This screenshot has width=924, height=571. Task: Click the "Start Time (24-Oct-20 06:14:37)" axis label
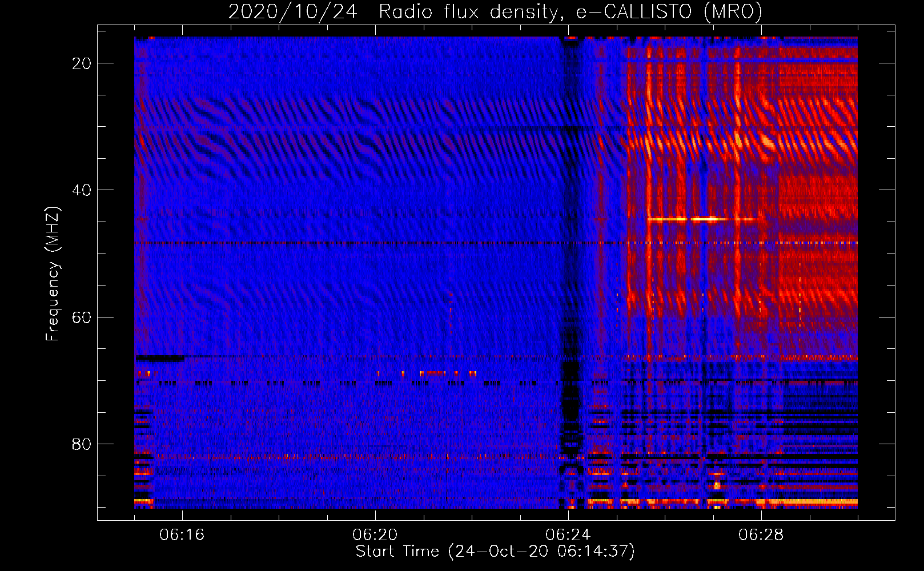click(x=495, y=552)
